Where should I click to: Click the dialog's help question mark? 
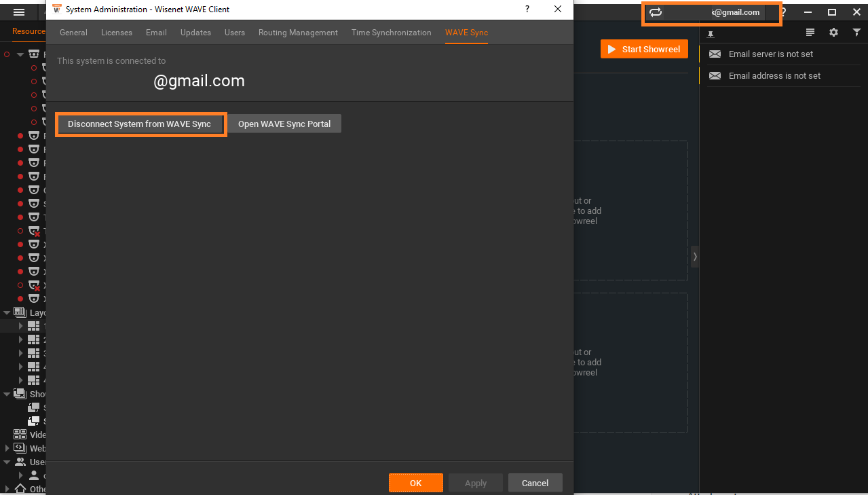coord(527,9)
